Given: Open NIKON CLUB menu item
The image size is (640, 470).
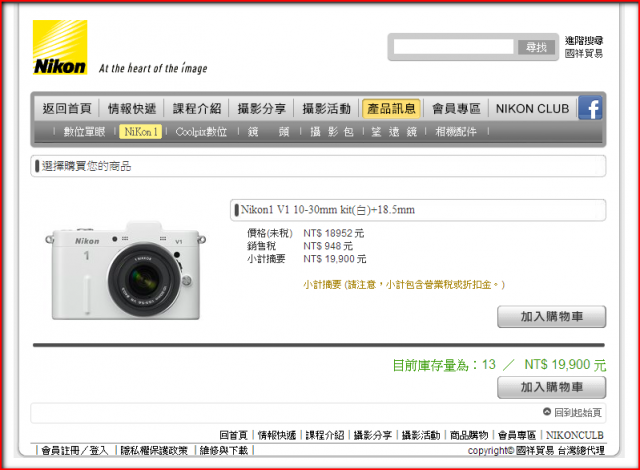Looking at the screenshot, I should [x=532, y=109].
